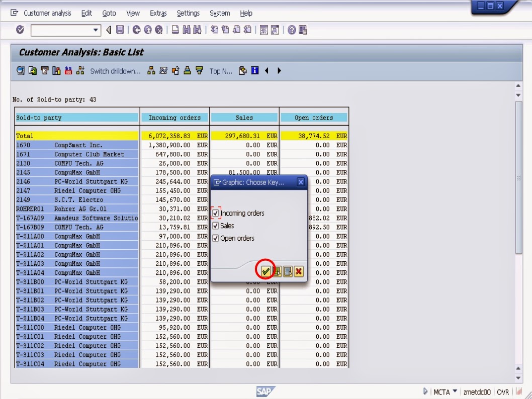Image resolution: width=532 pixels, height=399 pixels.
Task: Click the Switch drilldown... button
Action: (115, 71)
